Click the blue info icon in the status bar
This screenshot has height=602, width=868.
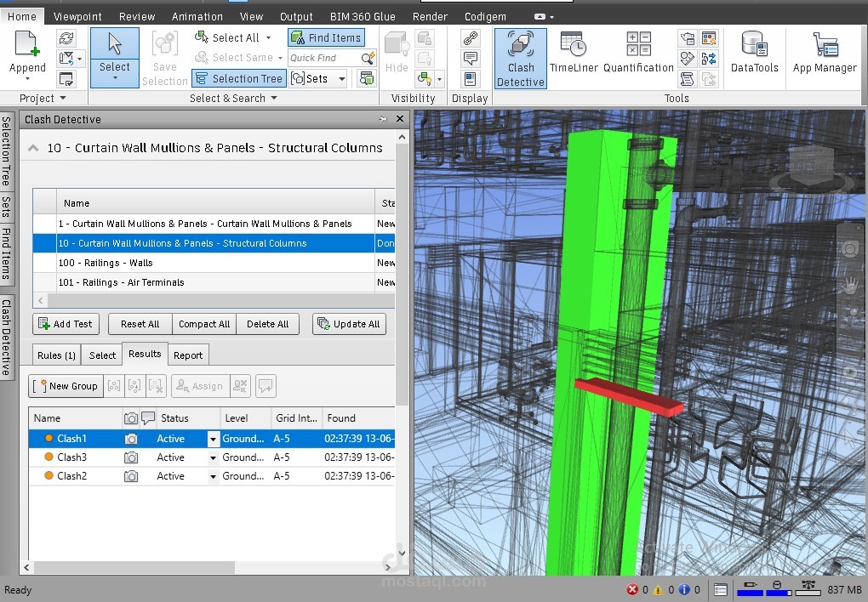684,590
